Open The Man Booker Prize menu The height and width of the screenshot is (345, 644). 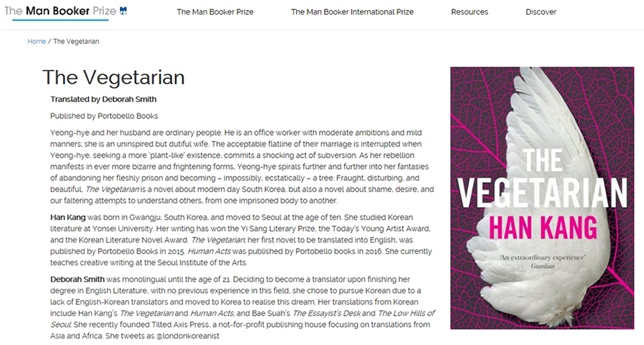pyautogui.click(x=215, y=12)
